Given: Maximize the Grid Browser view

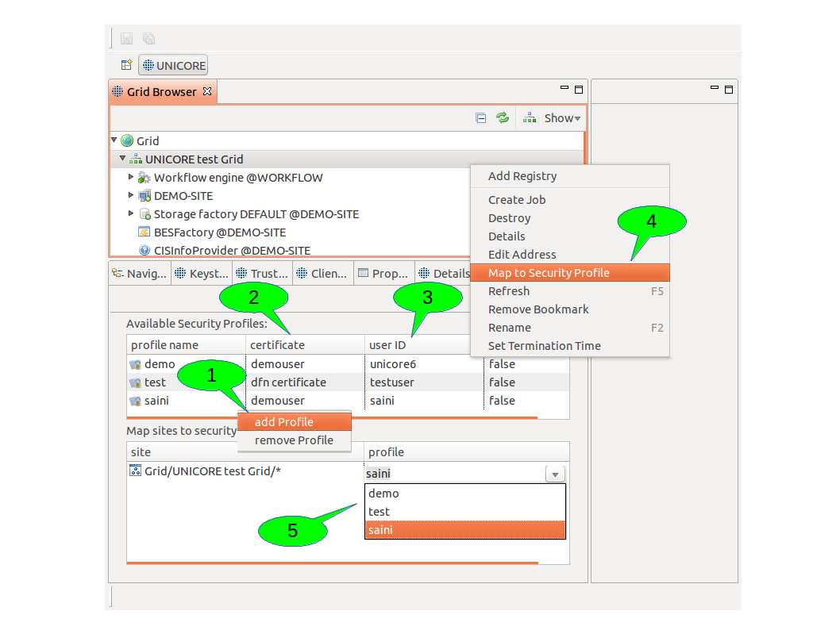Looking at the screenshot, I should click(579, 90).
